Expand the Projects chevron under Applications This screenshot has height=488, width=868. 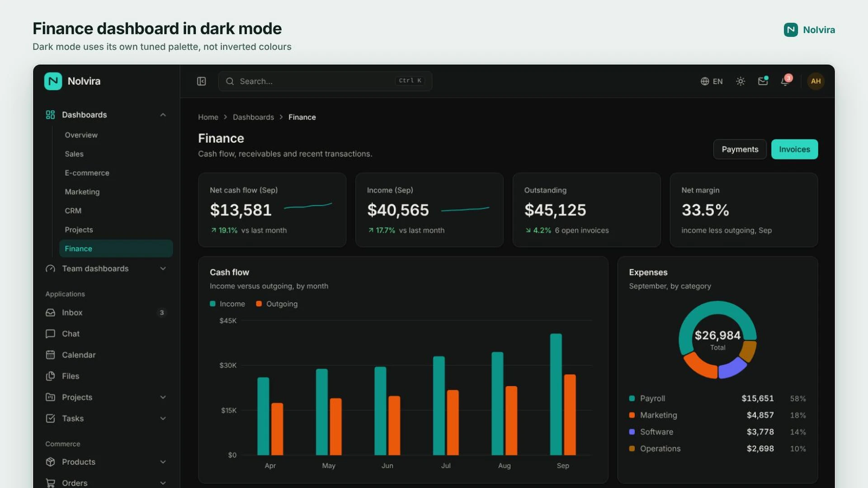pos(163,397)
